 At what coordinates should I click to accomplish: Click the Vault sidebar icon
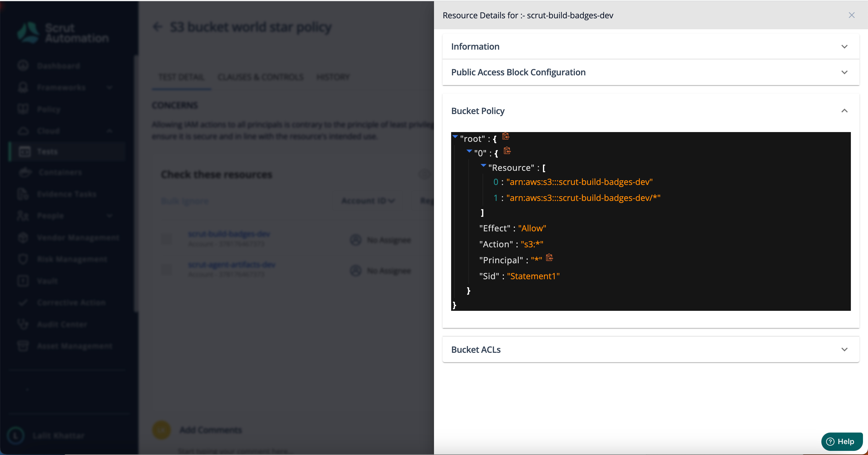pos(23,281)
